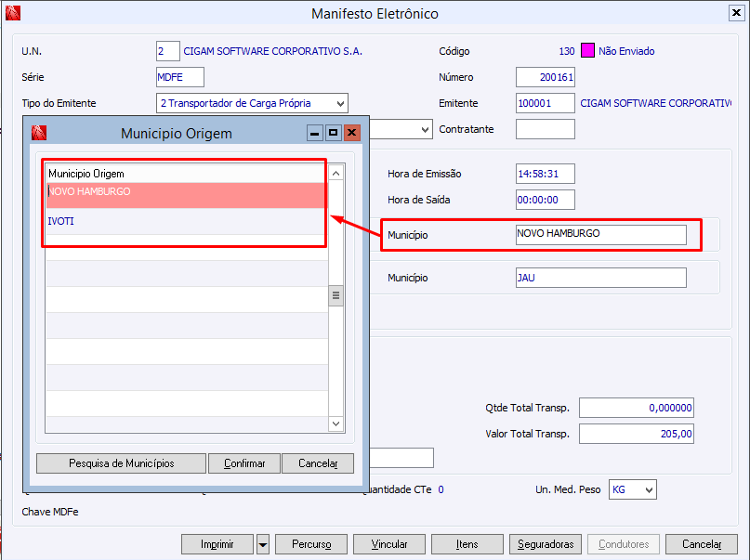The height and width of the screenshot is (560, 750).
Task: Open the dropdown beside Contratante label
Action: click(425, 129)
